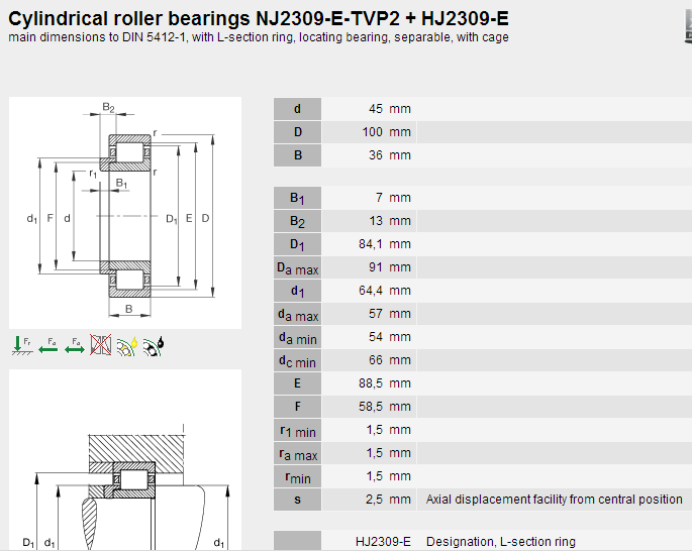Click the radial load Fr icon
692x552 pixels.
[x=21, y=346]
